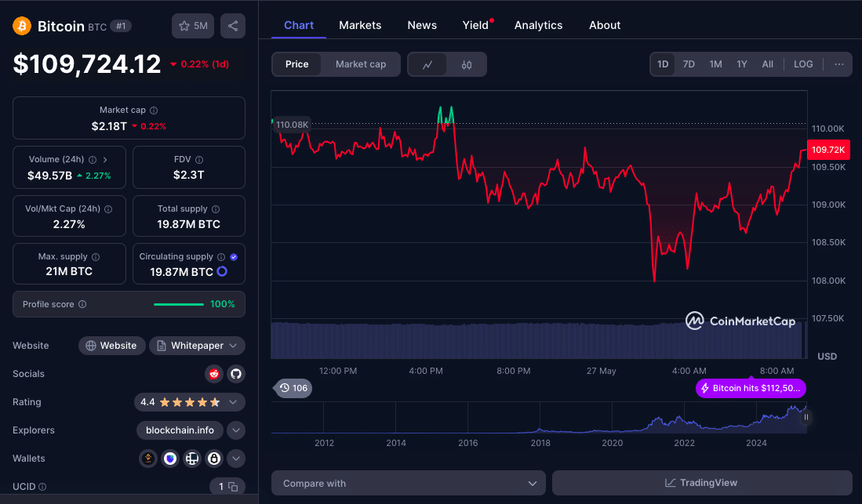This screenshot has height=504, width=862.
Task: Expand the Wallets chevron
Action: [236, 459]
